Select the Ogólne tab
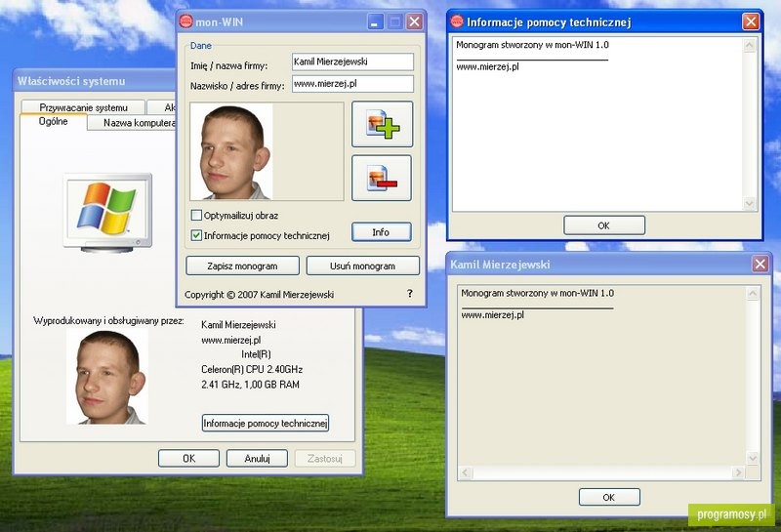 pos(54,122)
